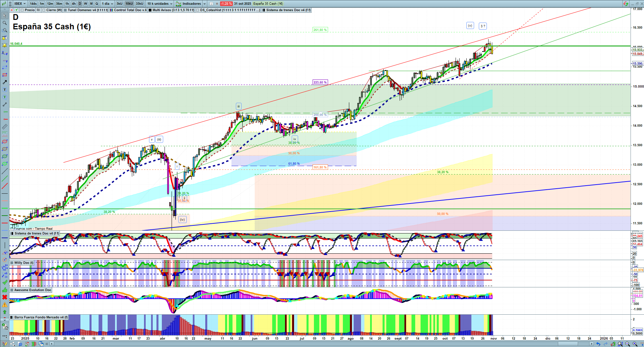The height and width of the screenshot is (347, 644).
Task: Click the red down-arrow indicator icon
Action: (x=12, y=10)
